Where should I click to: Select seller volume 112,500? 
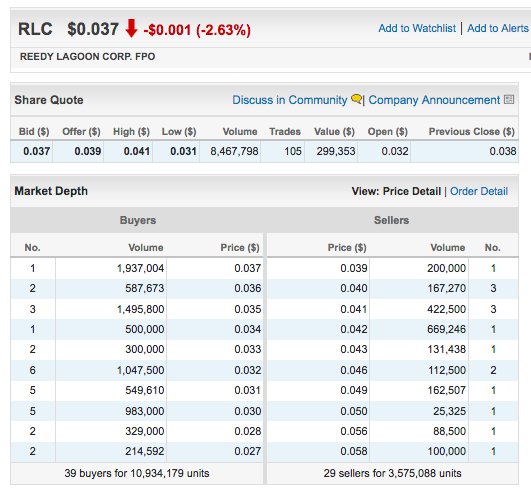[447, 370]
